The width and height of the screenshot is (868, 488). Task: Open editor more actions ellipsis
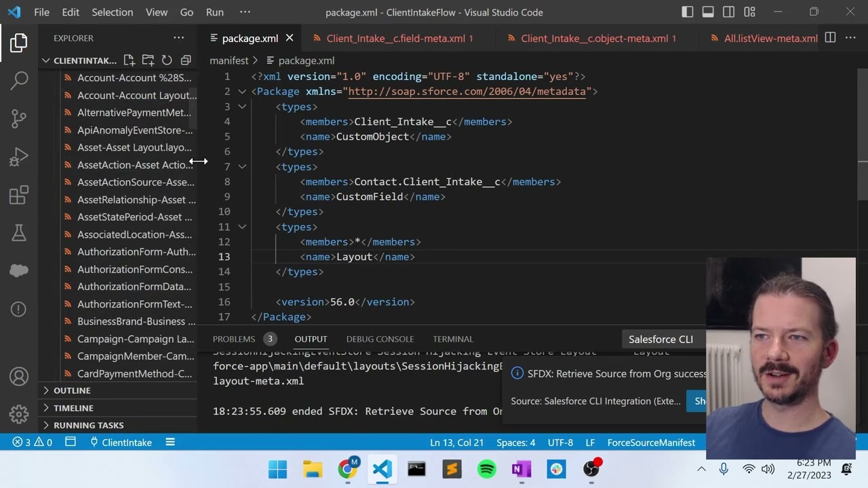point(850,38)
